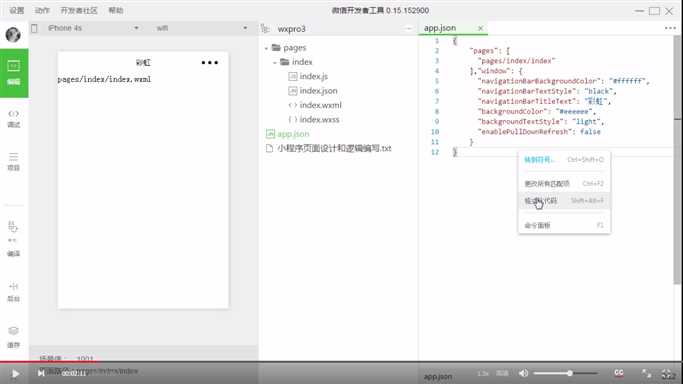Click the editor vertical scrollbar
The width and height of the screenshot is (683, 384).
(677, 160)
